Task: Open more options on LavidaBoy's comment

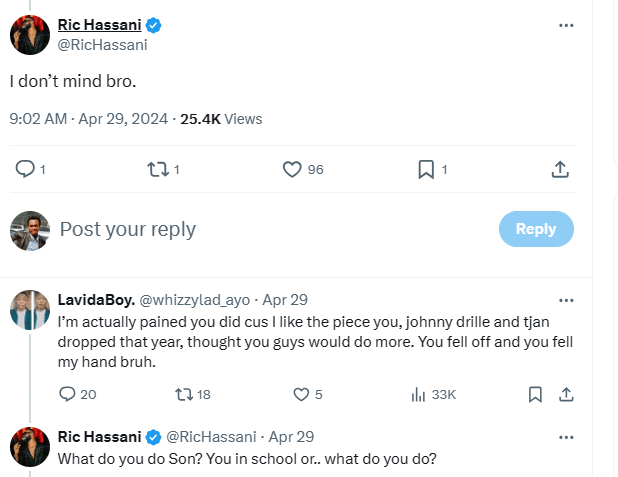Action: point(566,299)
